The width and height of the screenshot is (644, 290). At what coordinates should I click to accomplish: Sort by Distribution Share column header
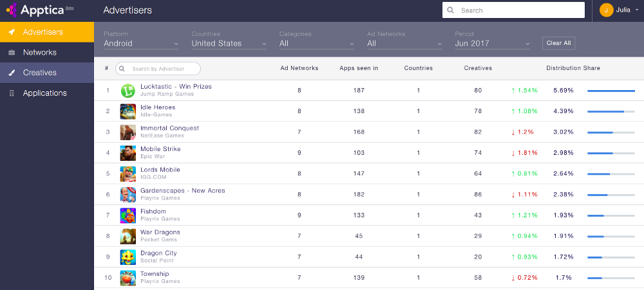click(573, 68)
